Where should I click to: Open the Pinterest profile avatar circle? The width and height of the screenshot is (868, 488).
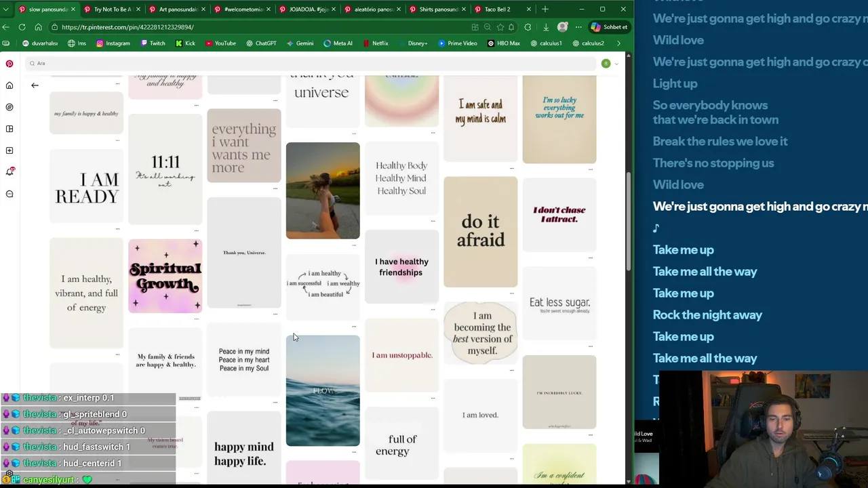606,64
